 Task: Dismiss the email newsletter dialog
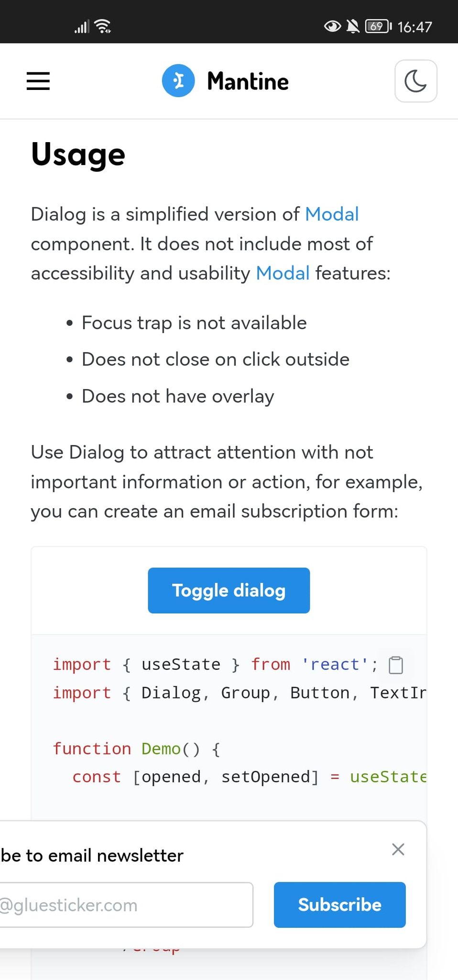click(x=398, y=849)
